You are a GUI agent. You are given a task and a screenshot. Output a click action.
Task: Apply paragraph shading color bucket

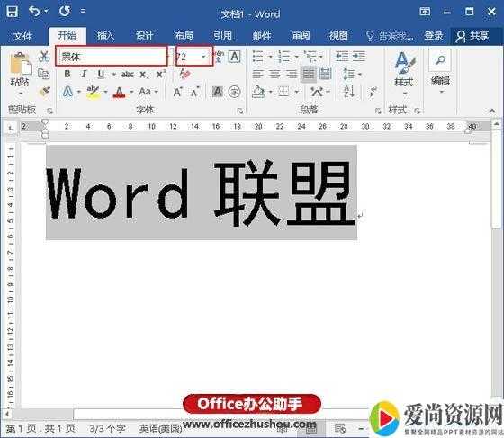pyautogui.click(x=259, y=92)
